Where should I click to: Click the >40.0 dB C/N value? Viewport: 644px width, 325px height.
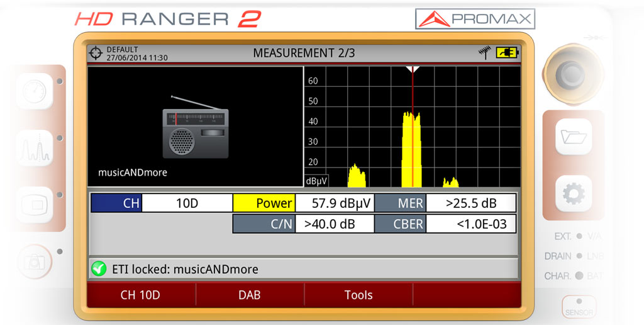(x=335, y=224)
